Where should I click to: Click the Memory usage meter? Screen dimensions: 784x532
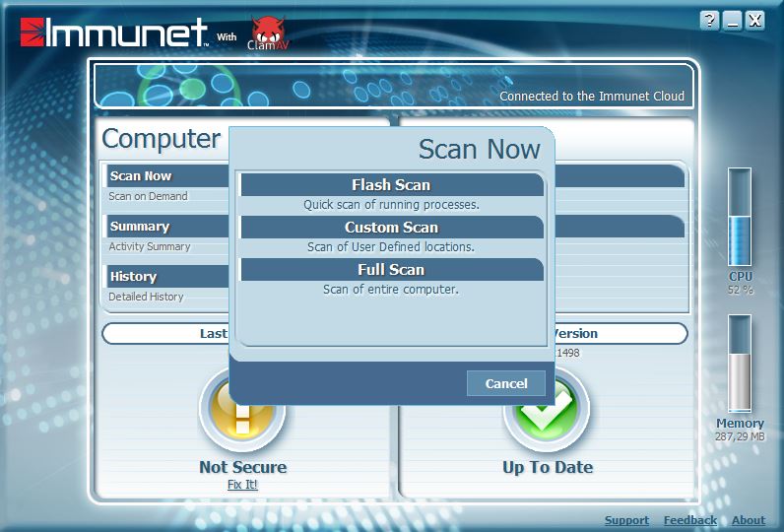[740, 363]
